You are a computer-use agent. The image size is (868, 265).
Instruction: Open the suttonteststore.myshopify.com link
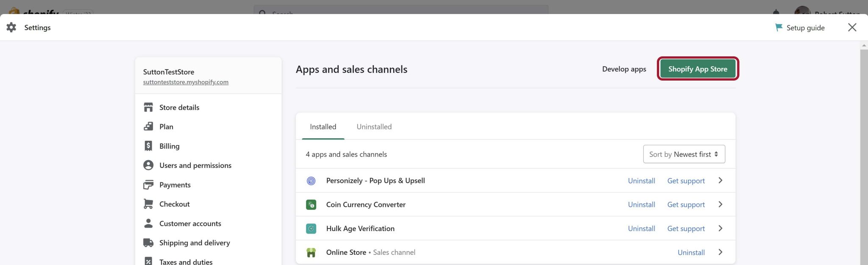(x=186, y=82)
